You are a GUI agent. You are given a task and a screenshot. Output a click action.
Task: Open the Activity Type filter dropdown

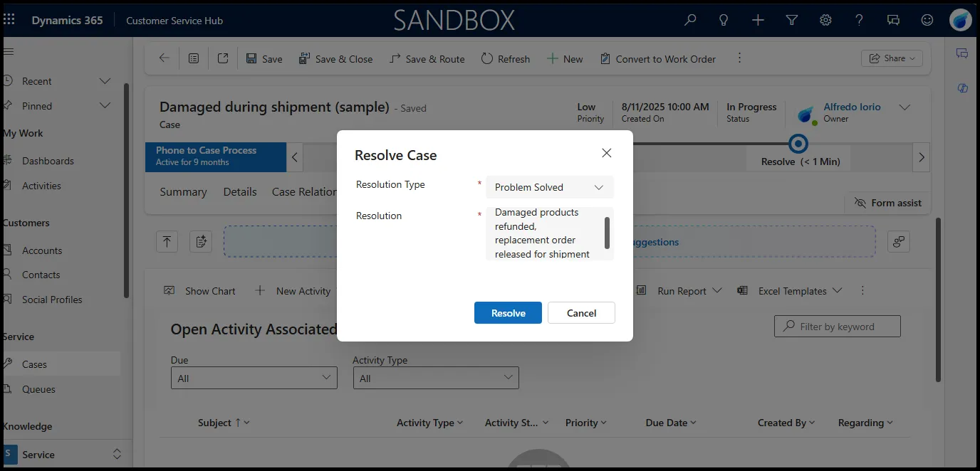436,378
